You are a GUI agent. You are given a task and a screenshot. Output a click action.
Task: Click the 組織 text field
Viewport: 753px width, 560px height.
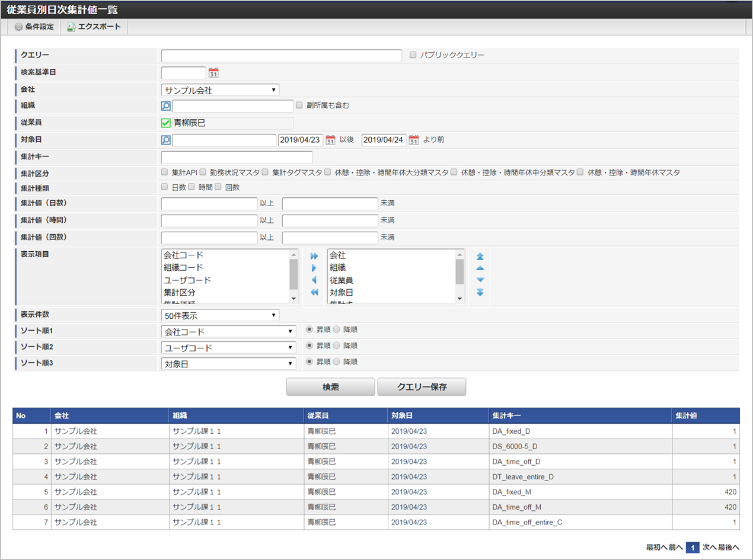tap(233, 106)
